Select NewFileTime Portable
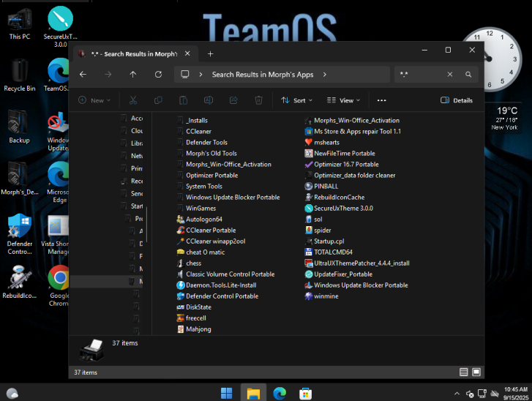532x401 pixels. (x=340, y=154)
